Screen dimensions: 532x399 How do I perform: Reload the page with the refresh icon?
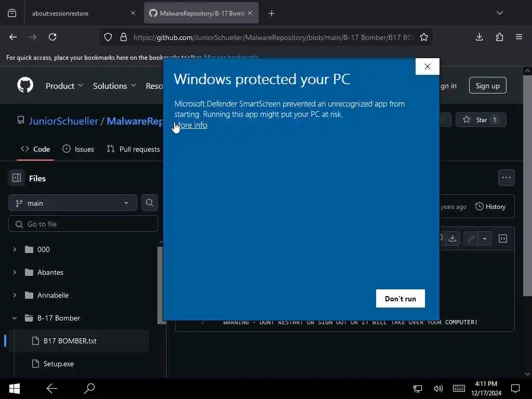pos(52,37)
